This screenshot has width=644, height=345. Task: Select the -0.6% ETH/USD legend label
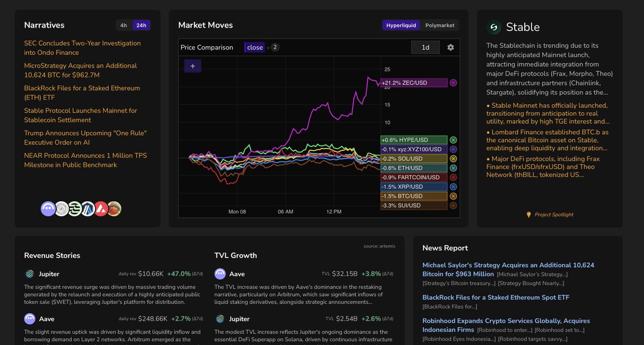point(414,168)
